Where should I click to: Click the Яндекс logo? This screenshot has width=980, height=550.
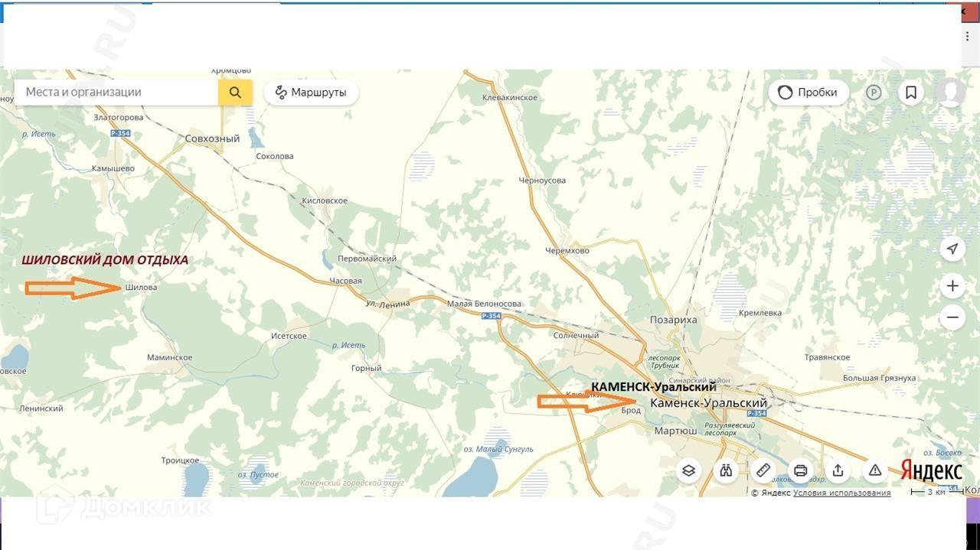click(931, 470)
